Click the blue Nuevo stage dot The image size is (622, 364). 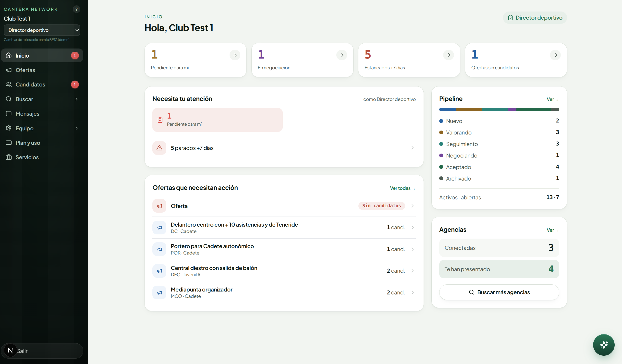[x=441, y=121]
